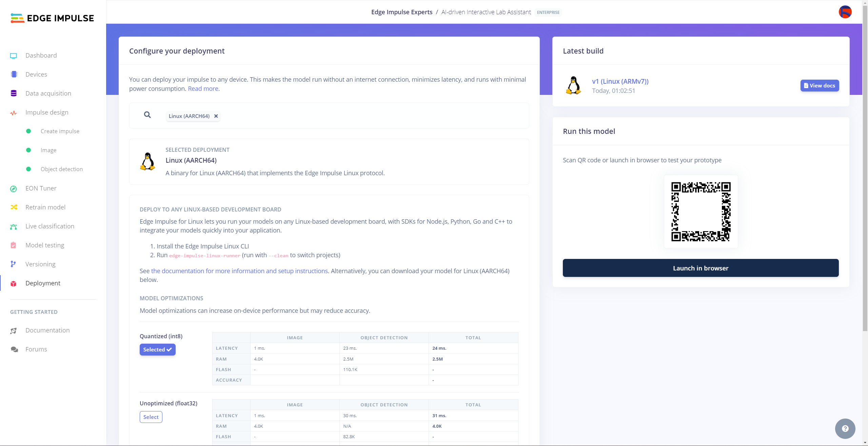Click the Launch in browser button
Screen dimensions: 868x446
(701, 267)
